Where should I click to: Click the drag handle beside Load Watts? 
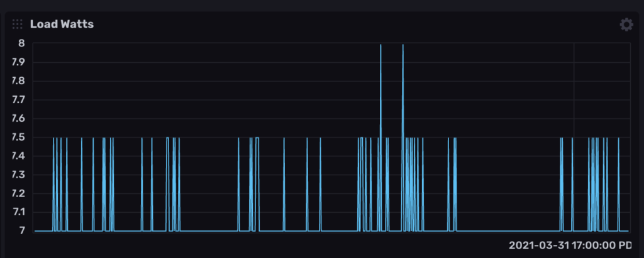coord(18,24)
